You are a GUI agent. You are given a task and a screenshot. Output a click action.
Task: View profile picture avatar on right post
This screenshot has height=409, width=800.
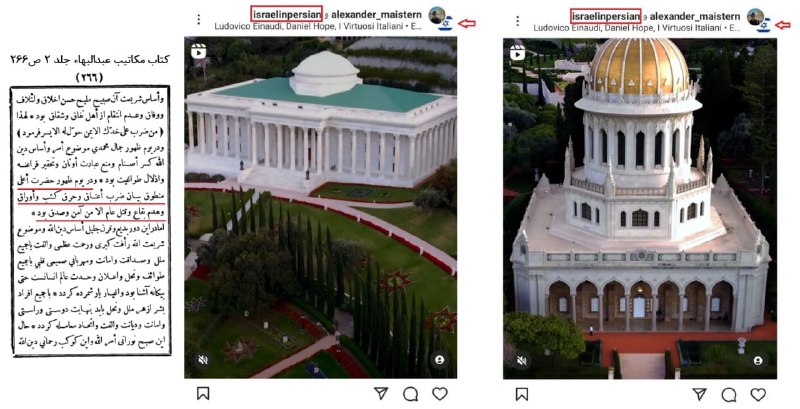click(756, 17)
